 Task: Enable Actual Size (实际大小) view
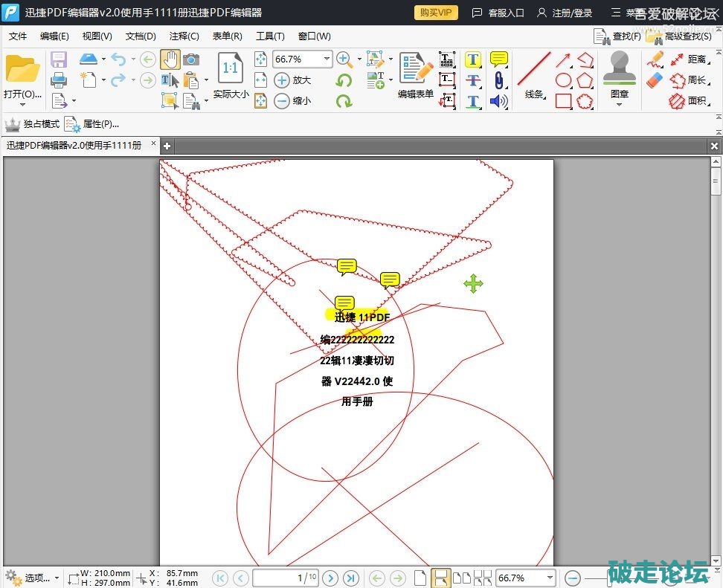pos(231,74)
